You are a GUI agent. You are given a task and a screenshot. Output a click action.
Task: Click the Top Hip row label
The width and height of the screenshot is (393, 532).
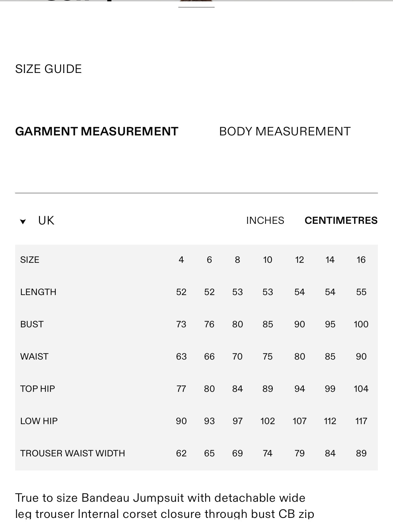38,389
